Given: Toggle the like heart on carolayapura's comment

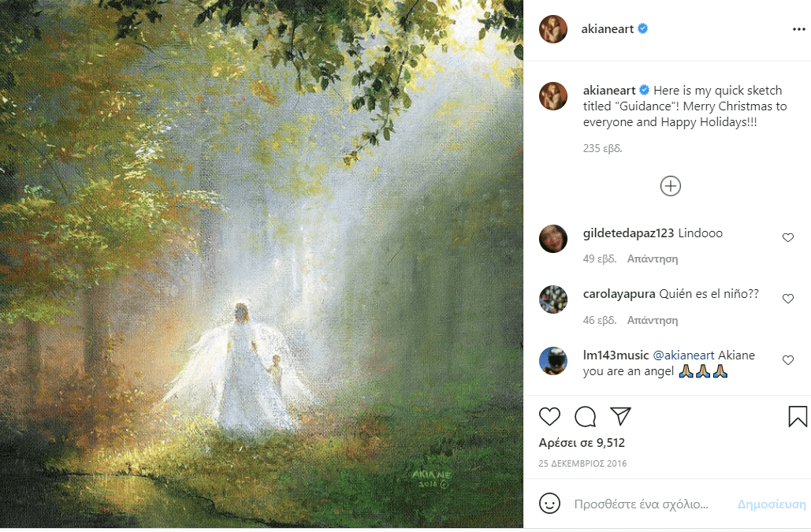Looking at the screenshot, I should click(788, 298).
